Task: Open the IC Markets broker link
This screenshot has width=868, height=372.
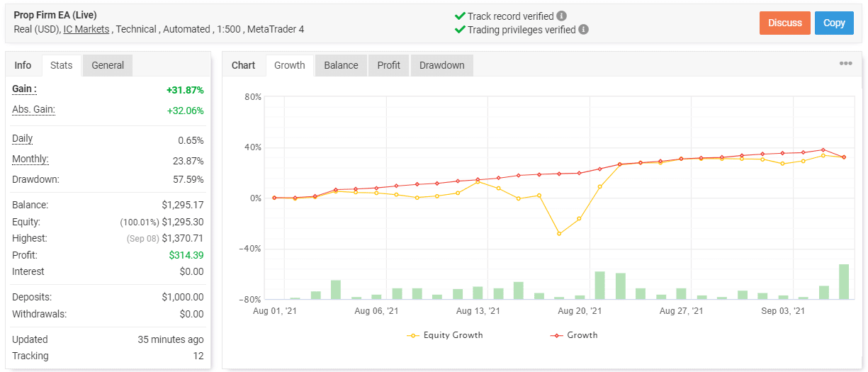Action: pos(86,29)
